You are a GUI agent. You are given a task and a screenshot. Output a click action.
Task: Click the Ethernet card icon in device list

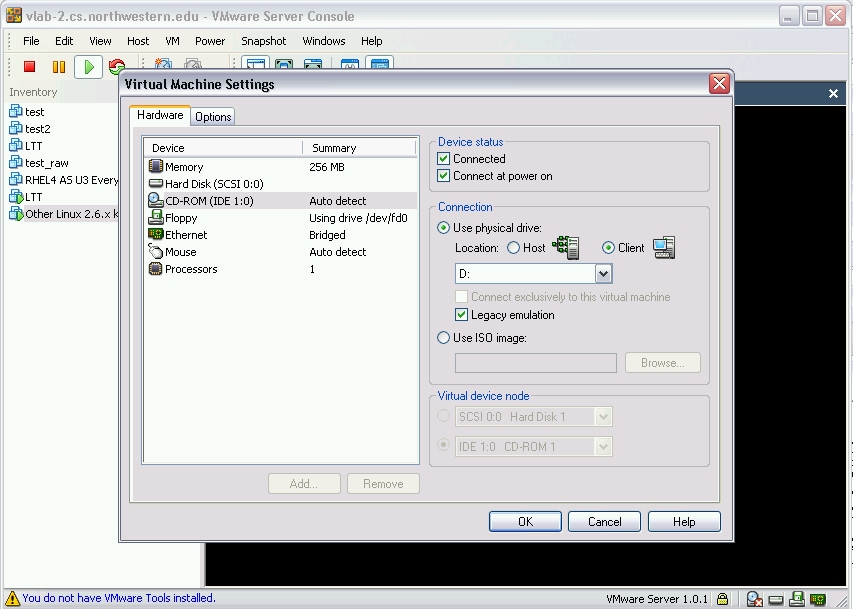pos(156,234)
